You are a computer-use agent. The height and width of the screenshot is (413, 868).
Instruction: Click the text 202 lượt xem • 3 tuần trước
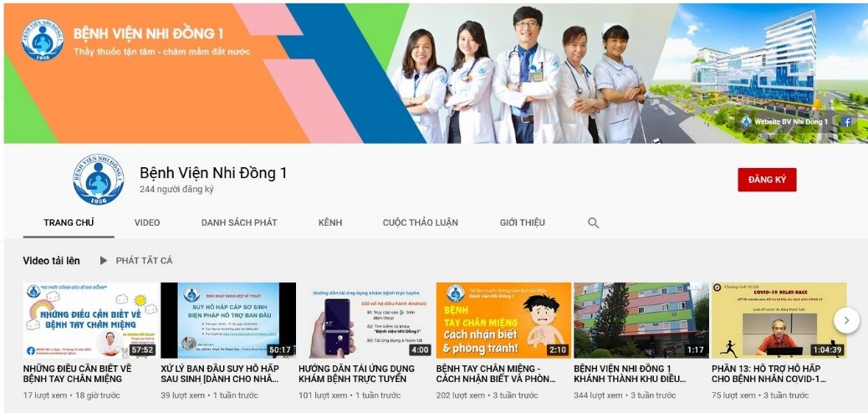click(x=488, y=395)
